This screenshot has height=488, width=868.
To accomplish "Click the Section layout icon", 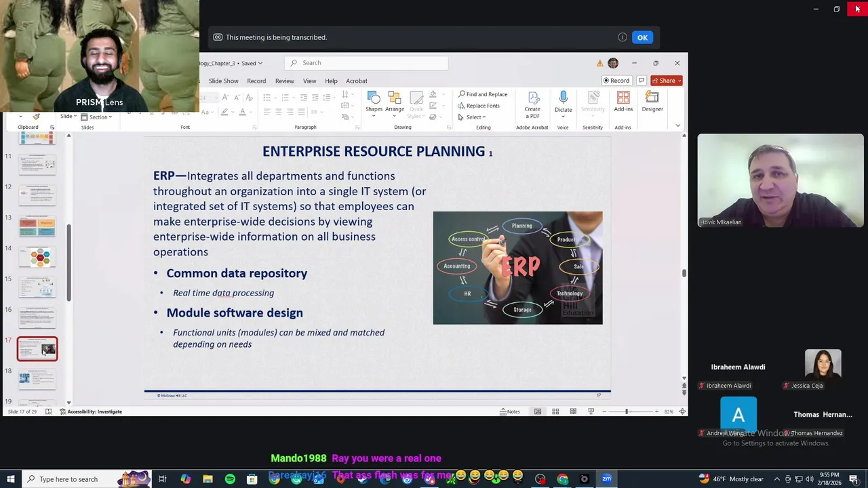I will [85, 117].
